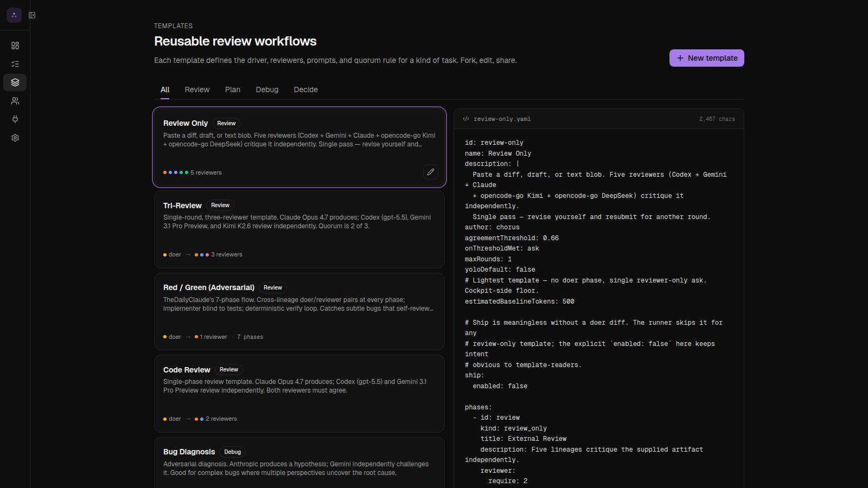
Task: Click the "phases:" yaml line
Action: 478,407
